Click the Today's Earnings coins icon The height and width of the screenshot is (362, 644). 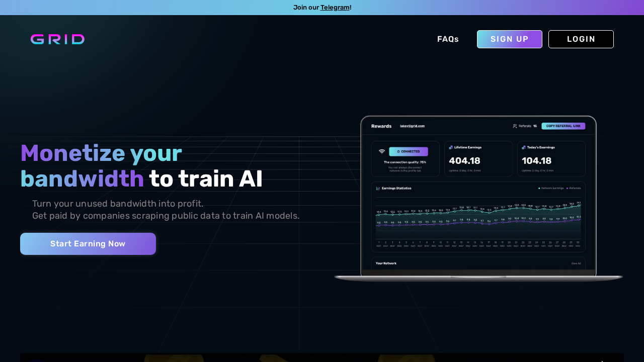tap(523, 147)
